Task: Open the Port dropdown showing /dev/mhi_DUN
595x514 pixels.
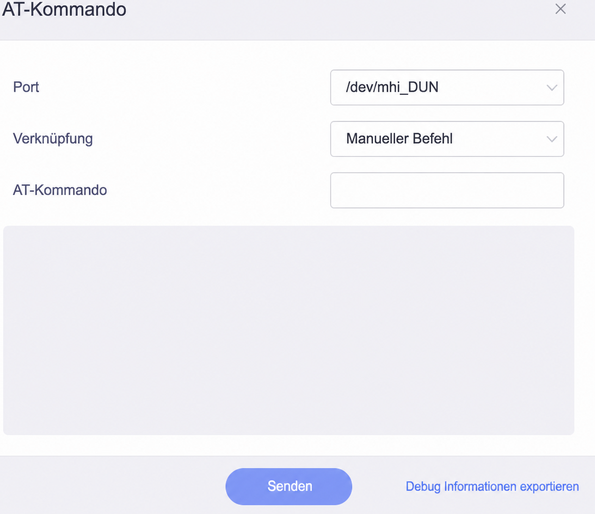Action: (x=447, y=87)
